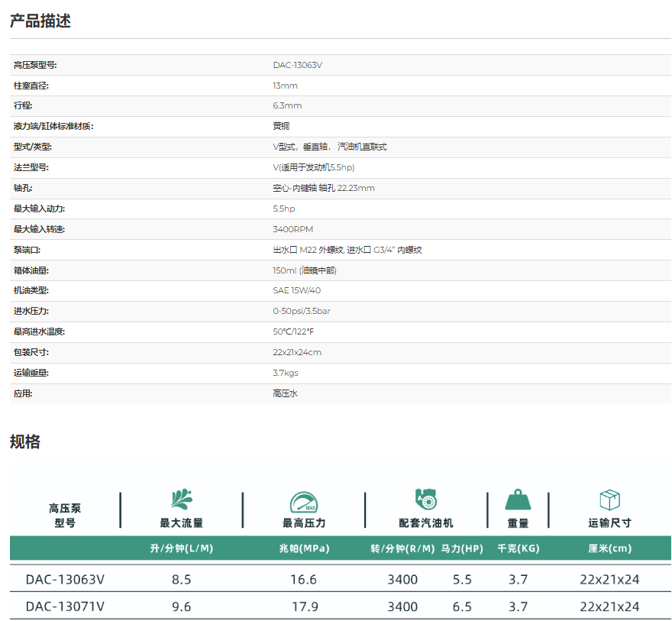Click the 千克(KG) column header

tap(518, 549)
